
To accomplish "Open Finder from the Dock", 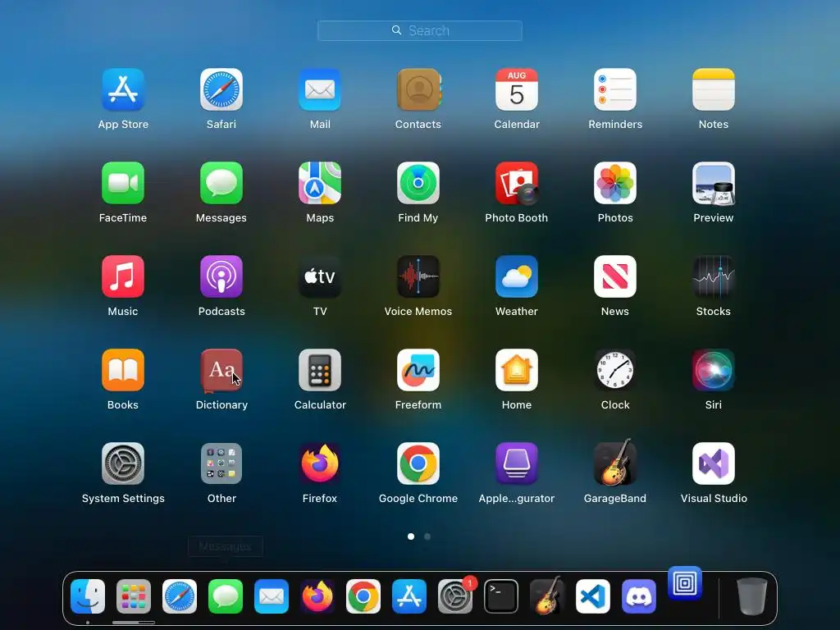I will point(88,596).
